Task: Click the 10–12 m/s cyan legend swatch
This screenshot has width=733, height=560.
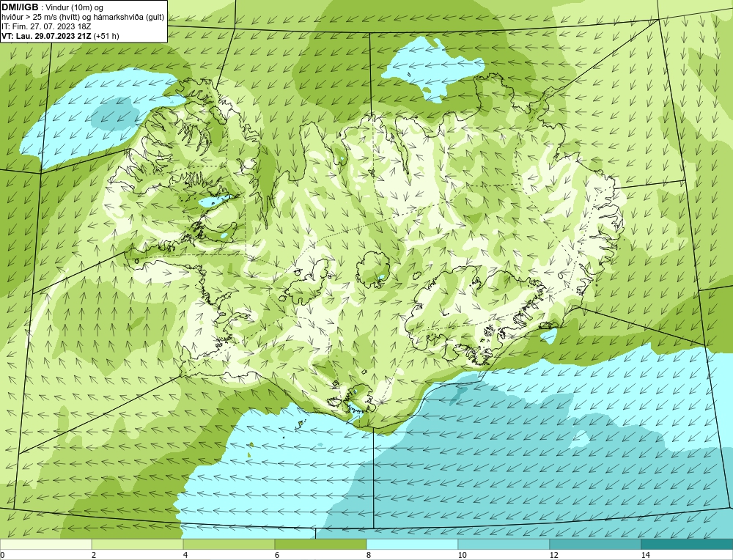Action: [504, 545]
